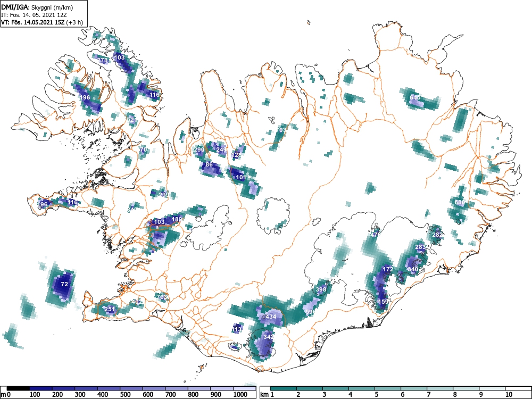Click the map label 128
The height and width of the screenshot is (399, 532).
coord(237,155)
